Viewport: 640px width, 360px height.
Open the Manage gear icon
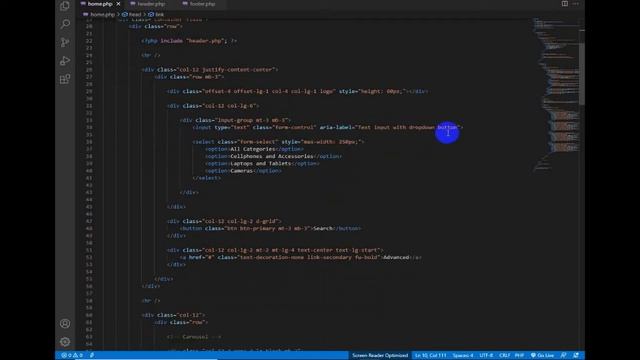65,342
